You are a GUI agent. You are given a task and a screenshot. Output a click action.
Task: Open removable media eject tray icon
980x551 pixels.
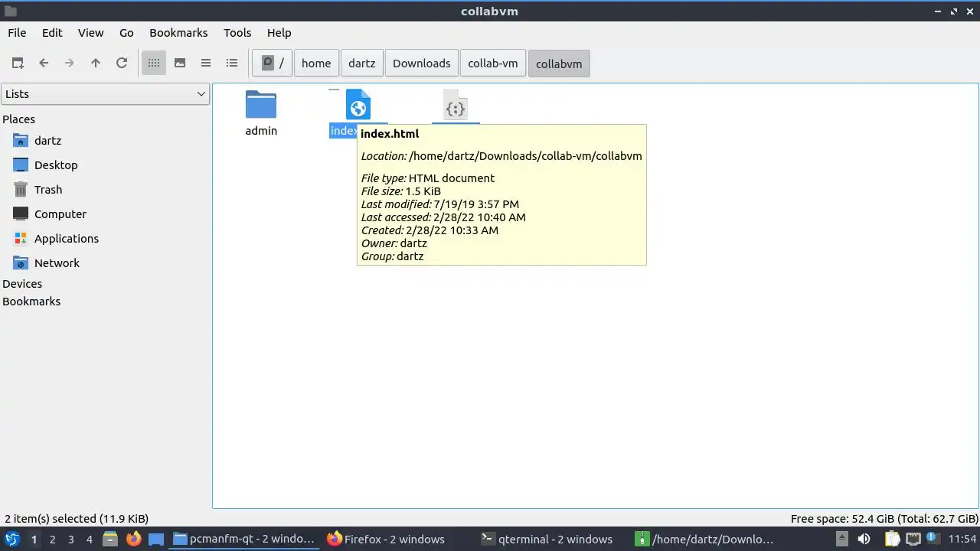(x=842, y=539)
